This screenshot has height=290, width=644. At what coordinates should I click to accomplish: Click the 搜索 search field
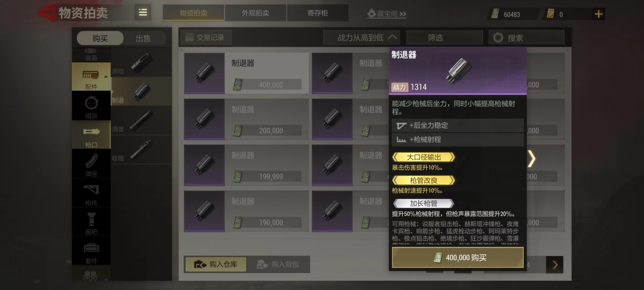tap(526, 38)
